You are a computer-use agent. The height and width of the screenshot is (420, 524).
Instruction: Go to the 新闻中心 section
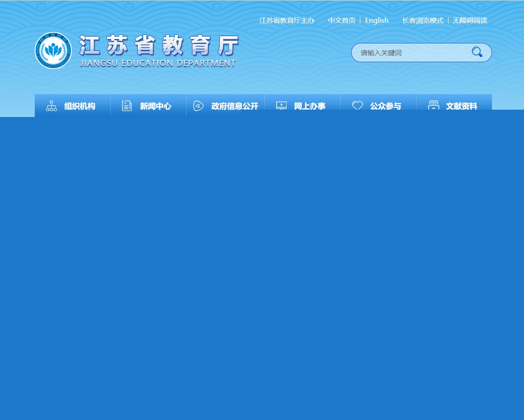pyautogui.click(x=155, y=106)
